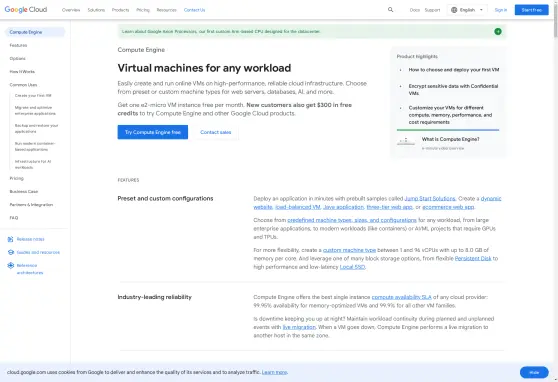This screenshot has width=558, height=382.
Task: Go to How It Works in sidebar
Action: click(x=22, y=72)
